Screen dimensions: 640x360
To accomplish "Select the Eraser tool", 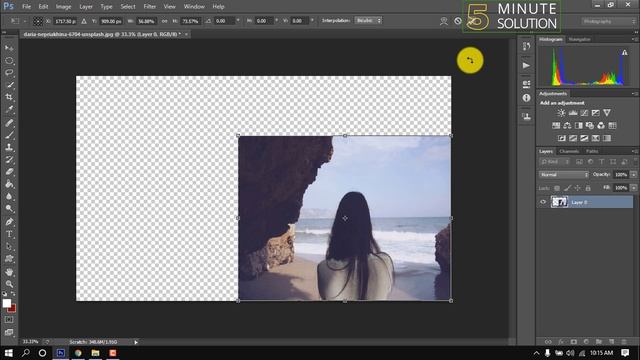I will tap(9, 172).
